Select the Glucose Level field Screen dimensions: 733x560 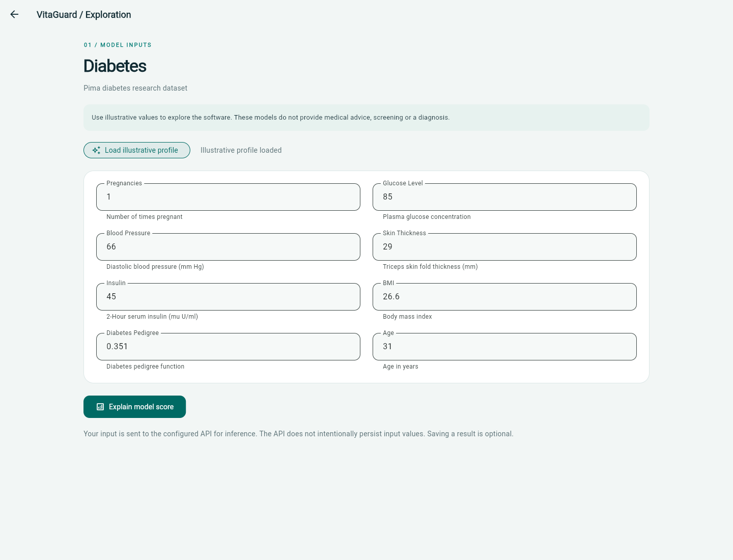pyautogui.click(x=504, y=197)
